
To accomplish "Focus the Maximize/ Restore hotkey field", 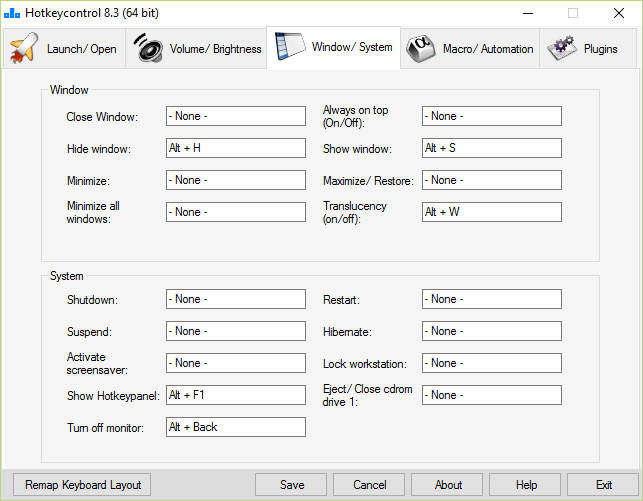I will [492, 180].
